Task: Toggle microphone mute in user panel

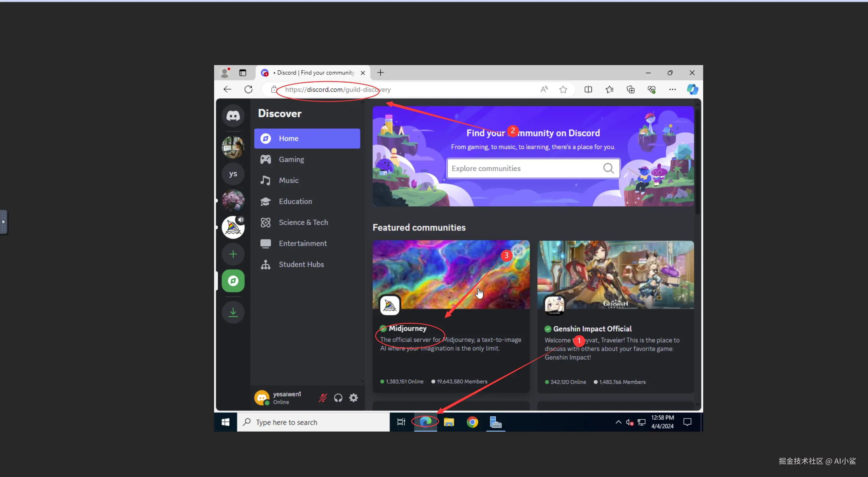Action: point(322,398)
